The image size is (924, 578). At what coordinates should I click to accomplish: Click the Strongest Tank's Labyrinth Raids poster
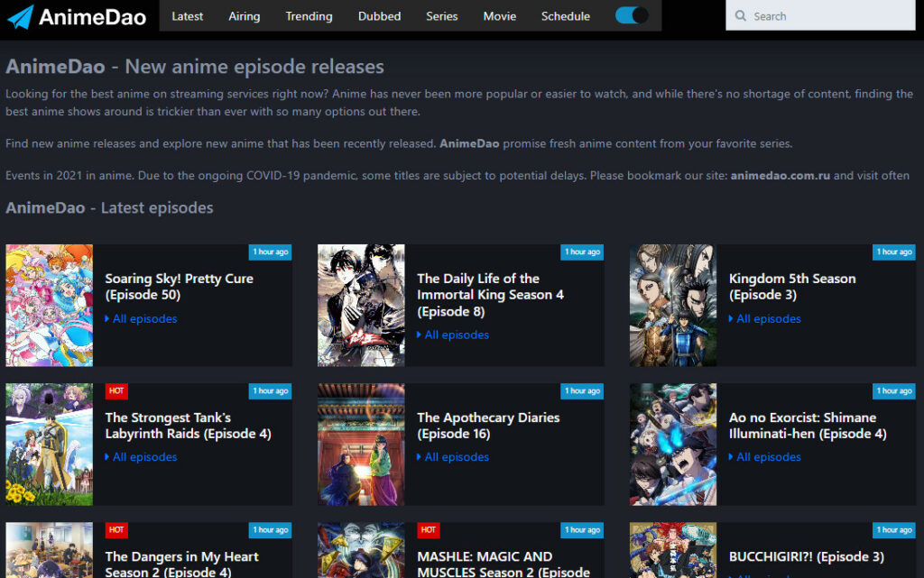(x=50, y=445)
